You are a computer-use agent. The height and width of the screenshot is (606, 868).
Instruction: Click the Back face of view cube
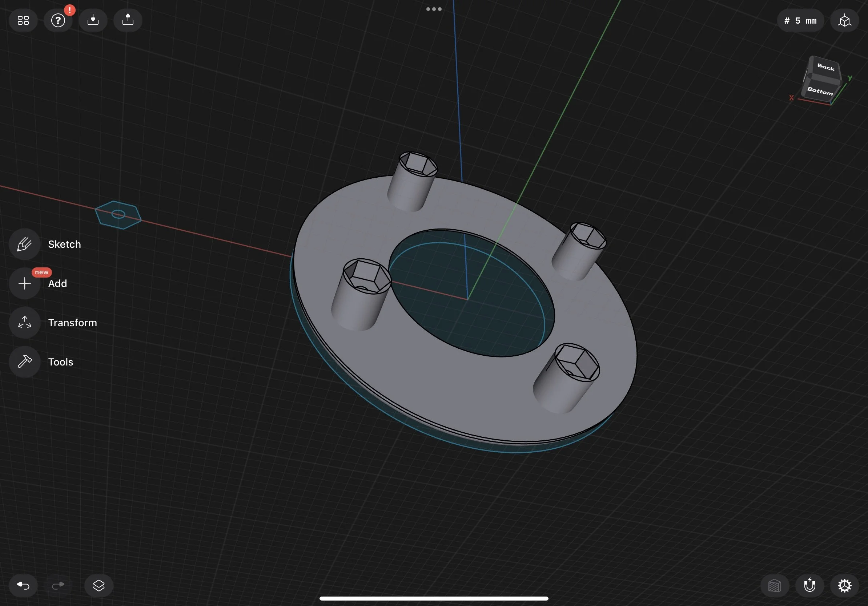point(826,68)
